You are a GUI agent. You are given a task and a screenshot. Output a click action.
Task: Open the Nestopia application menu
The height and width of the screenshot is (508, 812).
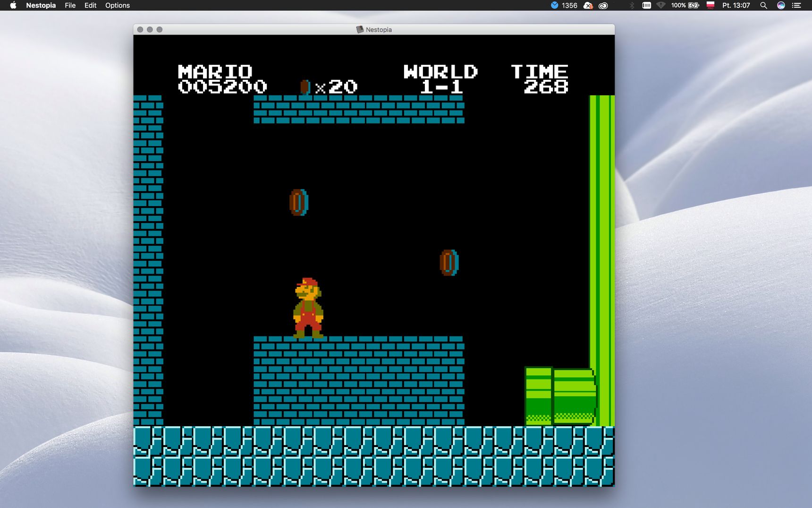41,5
